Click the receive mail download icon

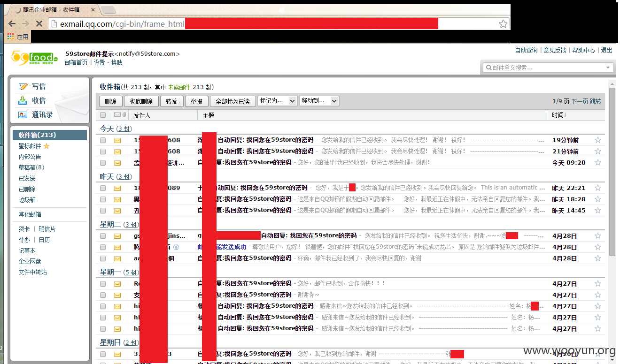click(23, 100)
